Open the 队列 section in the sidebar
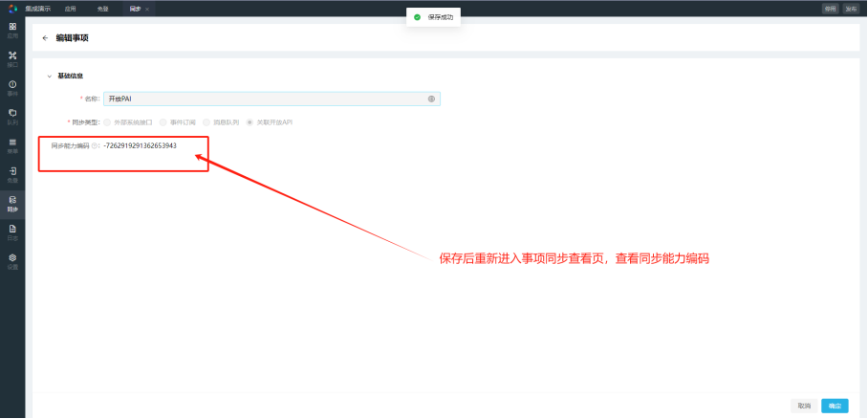The height and width of the screenshot is (419, 868). [12, 117]
